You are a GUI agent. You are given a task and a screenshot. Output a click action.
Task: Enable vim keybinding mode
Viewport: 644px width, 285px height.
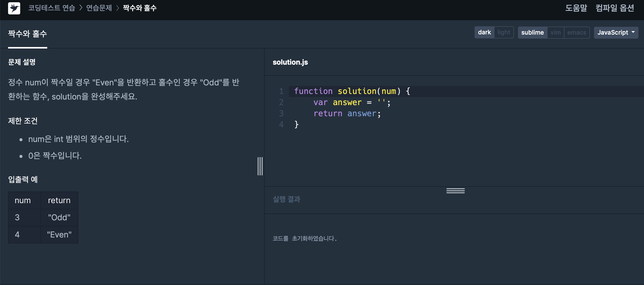coord(555,32)
